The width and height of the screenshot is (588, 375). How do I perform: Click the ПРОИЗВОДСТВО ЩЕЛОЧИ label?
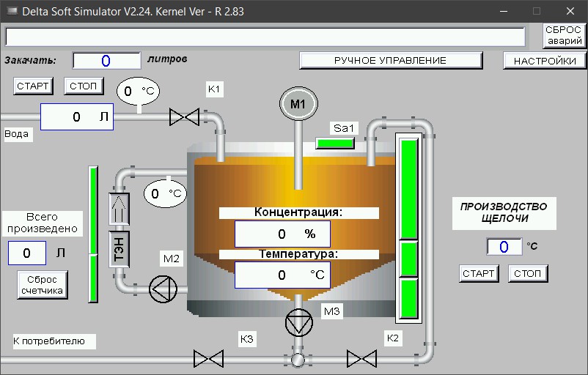click(504, 212)
